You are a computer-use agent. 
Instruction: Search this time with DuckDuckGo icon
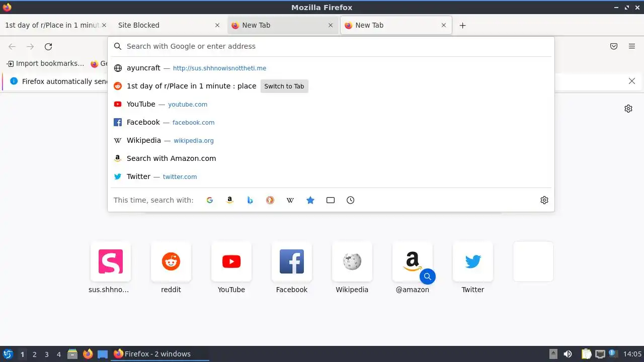270,200
